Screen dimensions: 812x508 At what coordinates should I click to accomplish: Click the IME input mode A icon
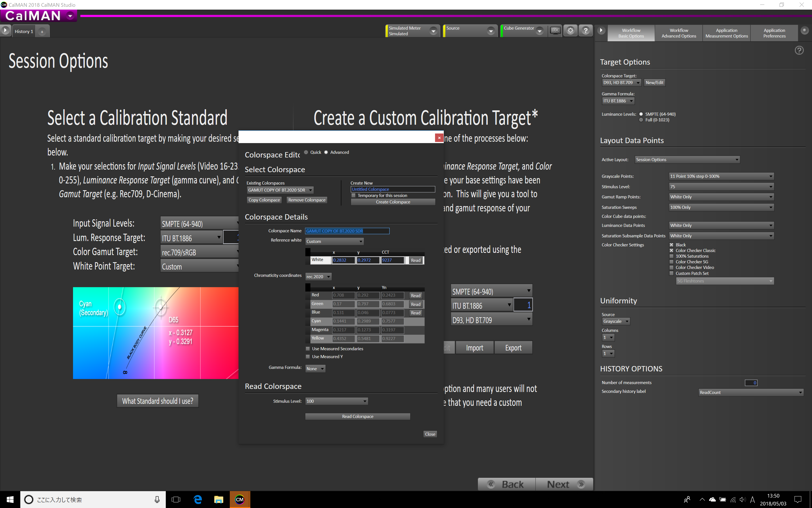pyautogui.click(x=753, y=500)
